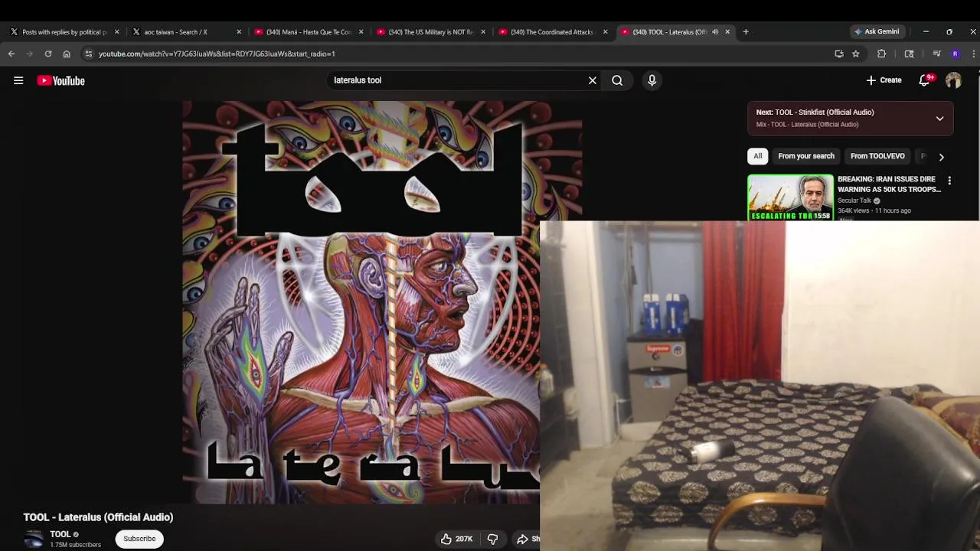
Task: Install app icon in the address bar
Action: [x=839, y=54]
